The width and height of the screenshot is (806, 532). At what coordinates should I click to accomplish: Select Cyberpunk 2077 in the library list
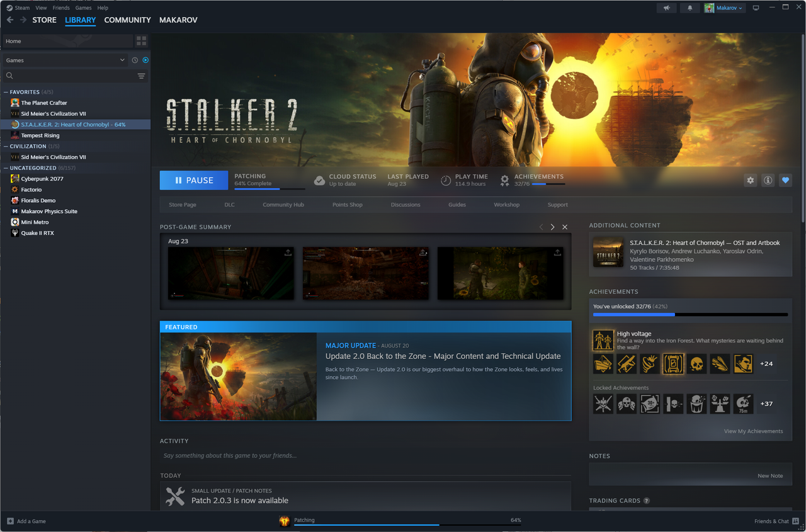point(42,179)
